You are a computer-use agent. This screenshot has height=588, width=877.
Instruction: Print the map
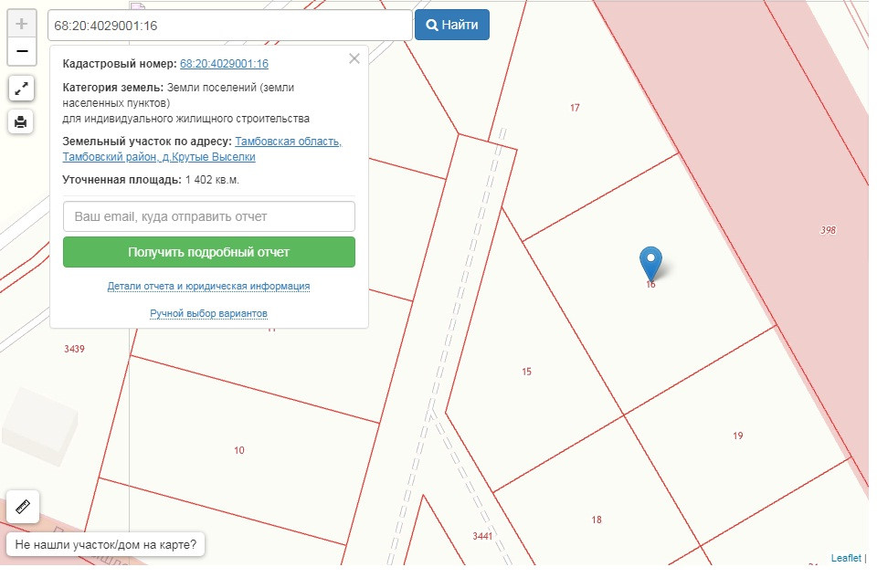coord(22,121)
